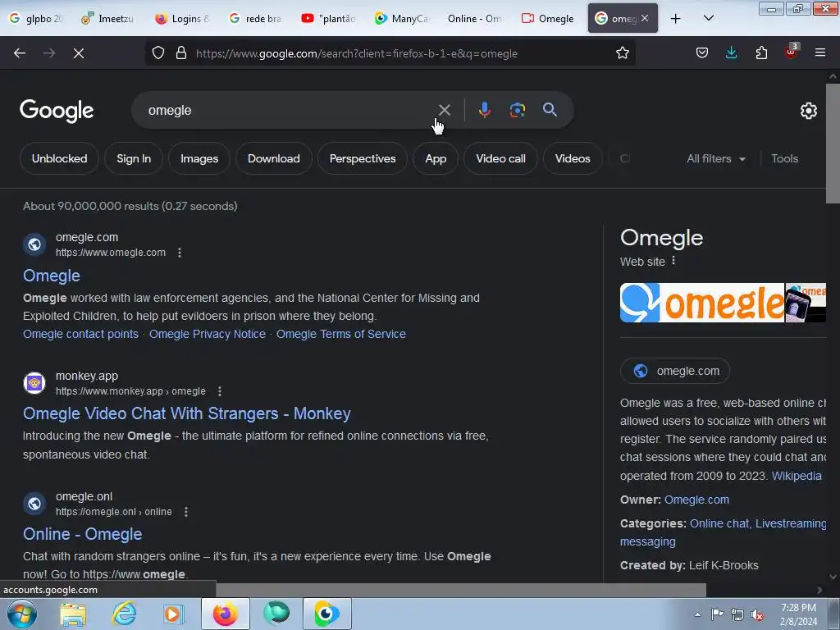This screenshot has height=630, width=840.
Task: Open the Firefox downloads panel
Action: [731, 53]
